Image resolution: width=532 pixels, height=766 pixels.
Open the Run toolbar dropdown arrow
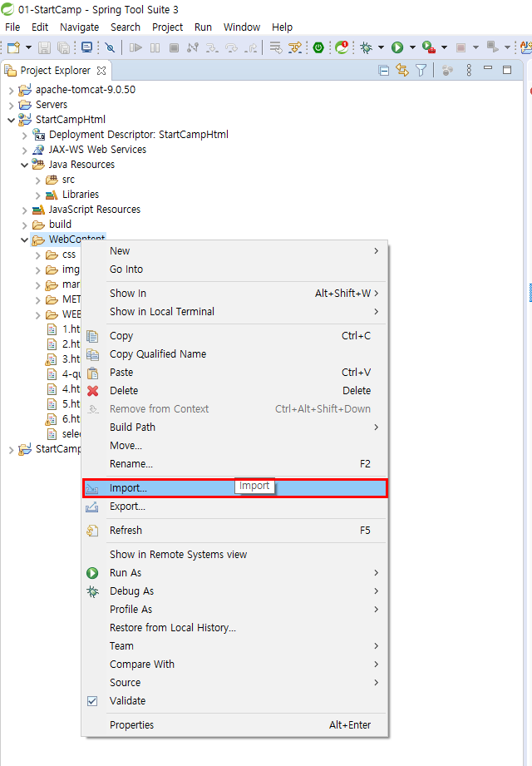click(x=412, y=47)
